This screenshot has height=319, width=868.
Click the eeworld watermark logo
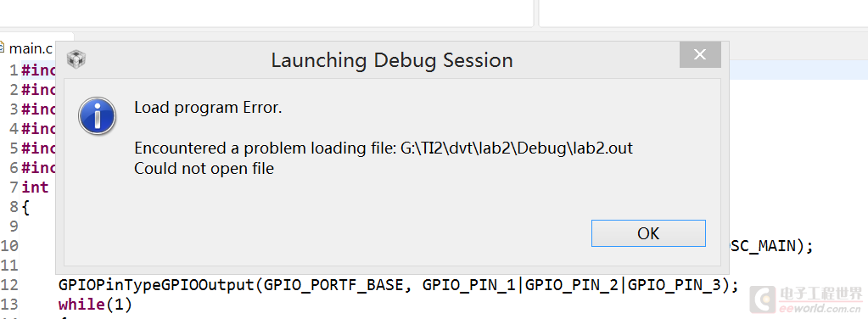[x=806, y=301]
